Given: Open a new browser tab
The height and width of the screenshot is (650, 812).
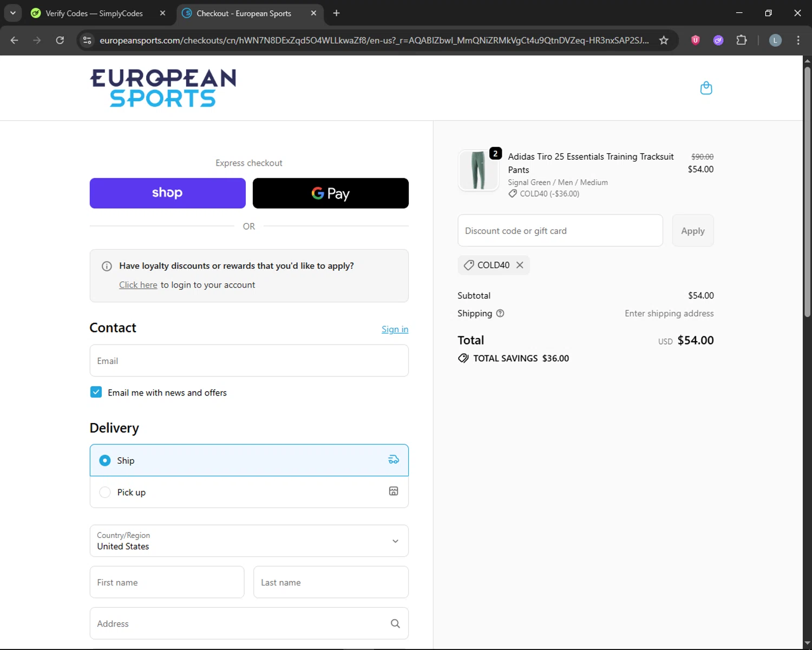Looking at the screenshot, I should tap(336, 13).
